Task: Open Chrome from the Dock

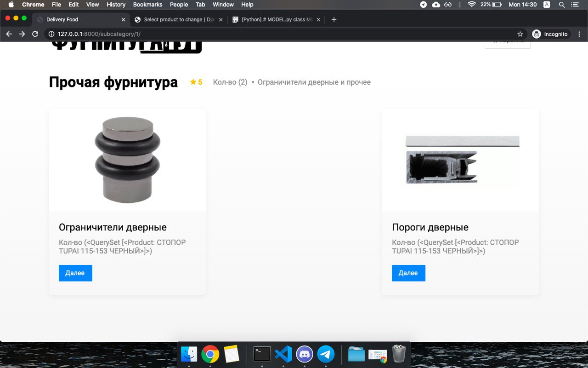Action: tap(210, 354)
